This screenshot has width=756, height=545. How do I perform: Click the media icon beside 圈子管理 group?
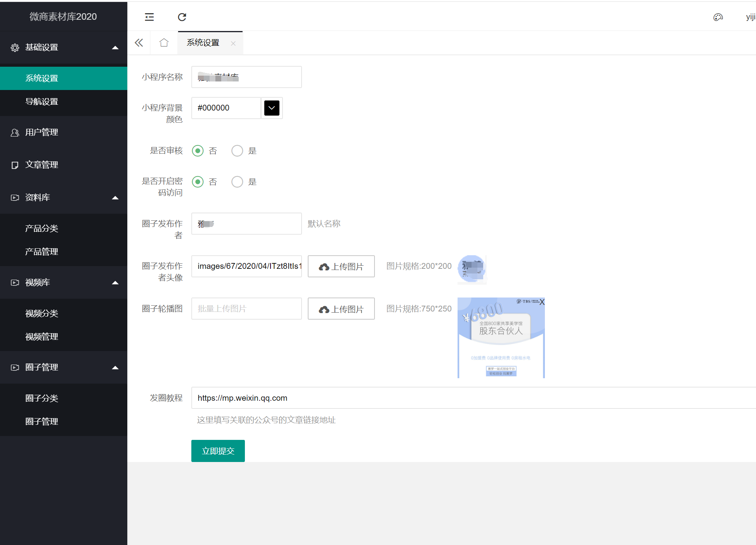15,368
